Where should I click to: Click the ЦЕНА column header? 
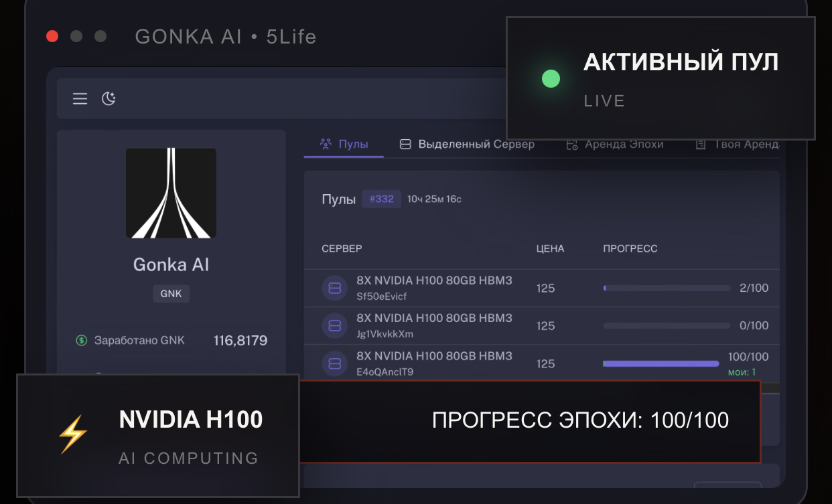[550, 248]
